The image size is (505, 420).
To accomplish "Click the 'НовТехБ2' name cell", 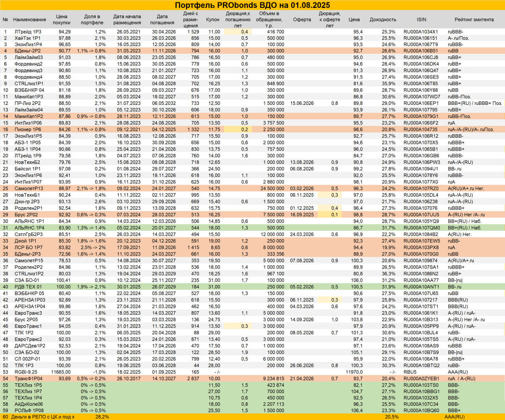I will (27, 162).
